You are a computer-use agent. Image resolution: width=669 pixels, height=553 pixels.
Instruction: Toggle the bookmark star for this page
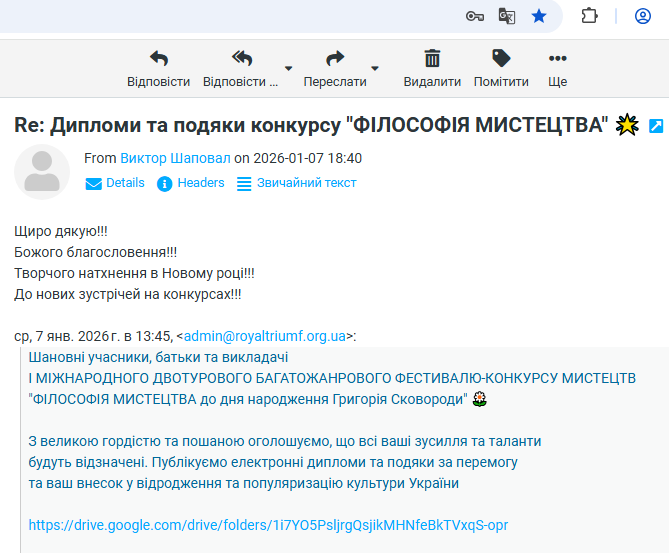[x=539, y=16]
